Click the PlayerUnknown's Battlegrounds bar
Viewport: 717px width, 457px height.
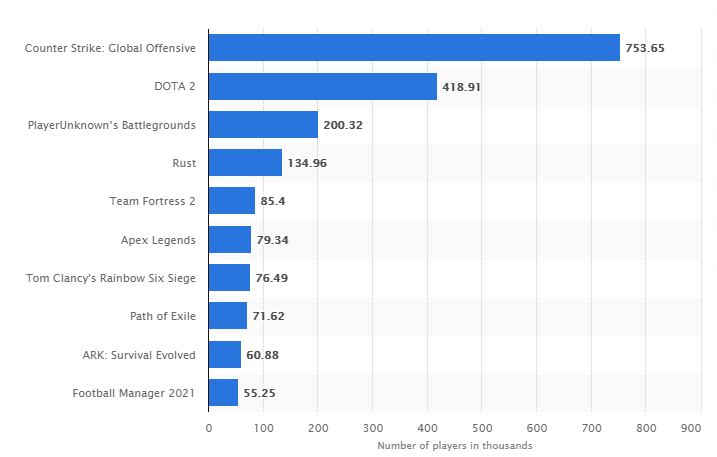[263, 124]
